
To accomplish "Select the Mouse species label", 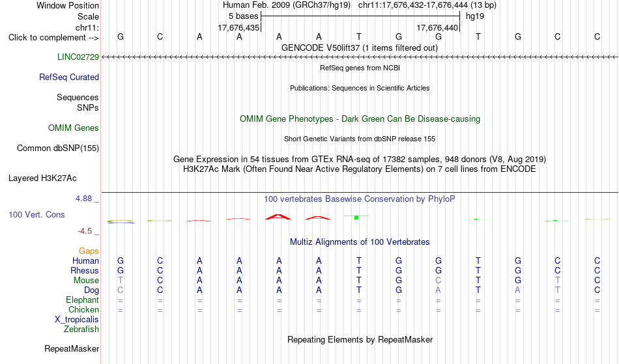I will 86,281.
